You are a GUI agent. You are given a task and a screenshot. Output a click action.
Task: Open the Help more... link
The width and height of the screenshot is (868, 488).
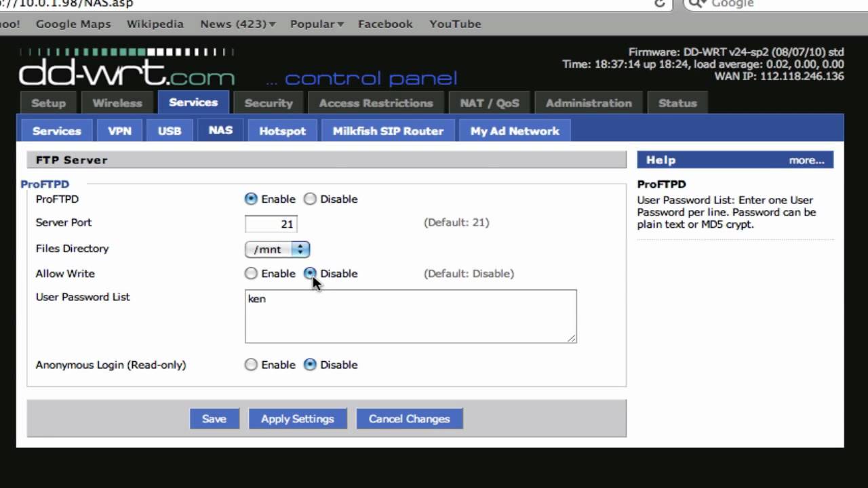pyautogui.click(x=806, y=160)
